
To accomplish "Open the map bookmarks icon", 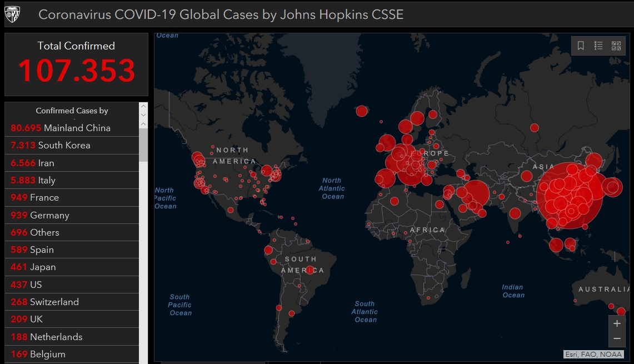I will (x=581, y=46).
